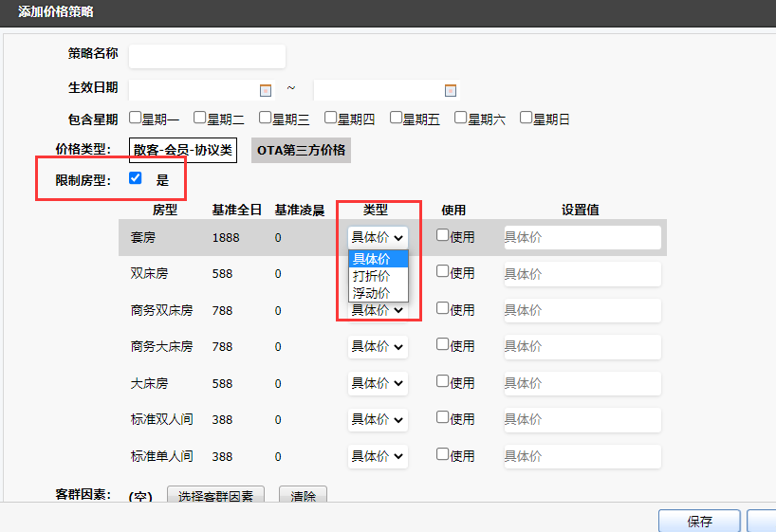
Task: Click the 选择客群因素 button
Action: point(215,494)
